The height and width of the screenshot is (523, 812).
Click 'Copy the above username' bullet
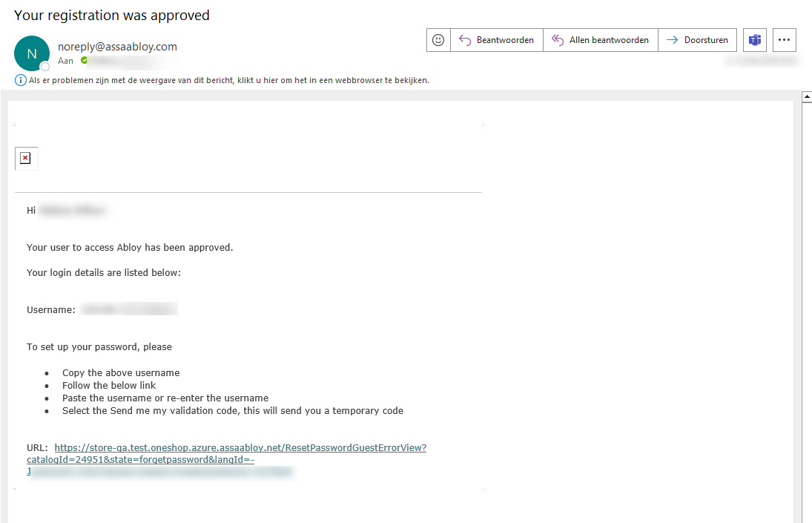click(x=121, y=373)
